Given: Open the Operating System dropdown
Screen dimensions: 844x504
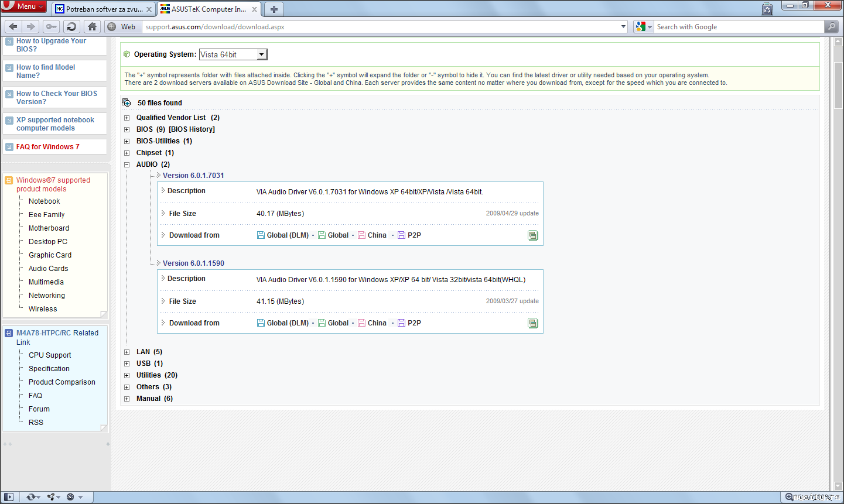Looking at the screenshot, I should pos(233,54).
